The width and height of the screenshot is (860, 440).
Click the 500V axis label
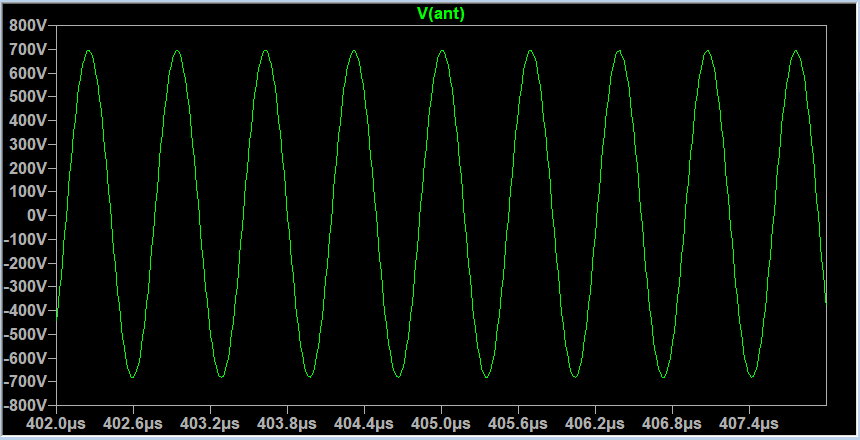[x=28, y=97]
